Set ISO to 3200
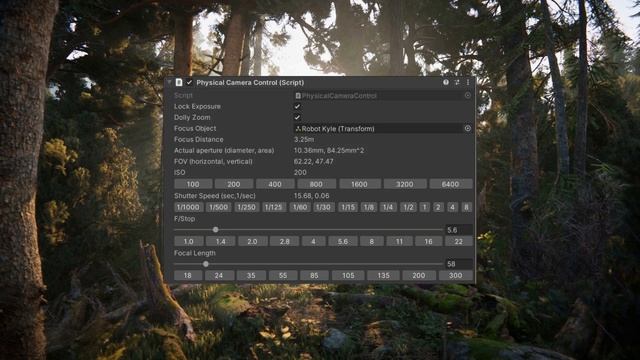The width and height of the screenshot is (640, 360). (x=405, y=184)
